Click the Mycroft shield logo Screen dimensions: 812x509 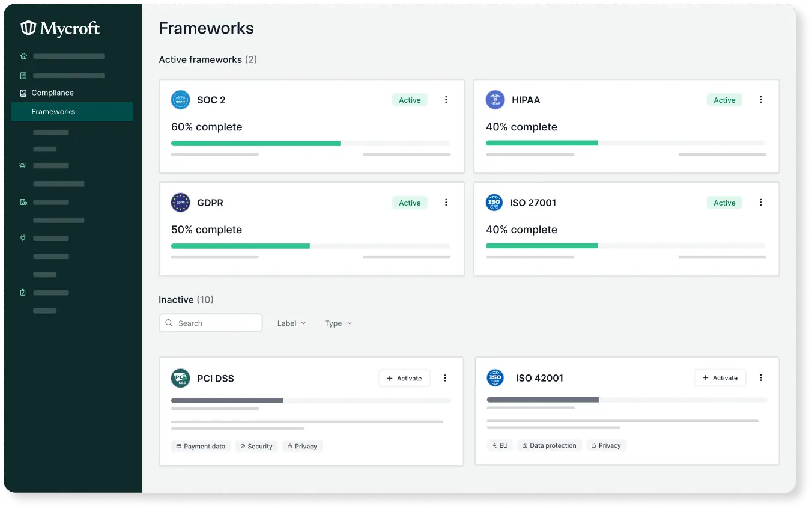tap(28, 28)
